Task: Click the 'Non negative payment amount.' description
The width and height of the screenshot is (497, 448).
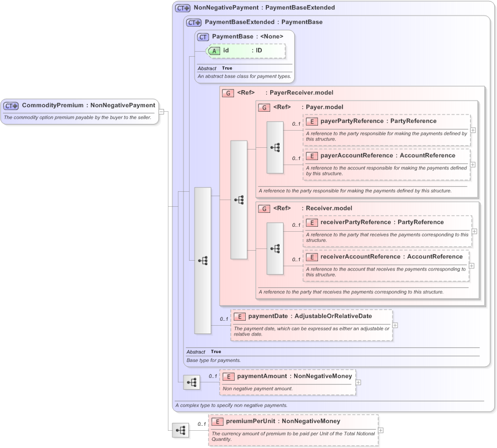Action: (x=258, y=389)
